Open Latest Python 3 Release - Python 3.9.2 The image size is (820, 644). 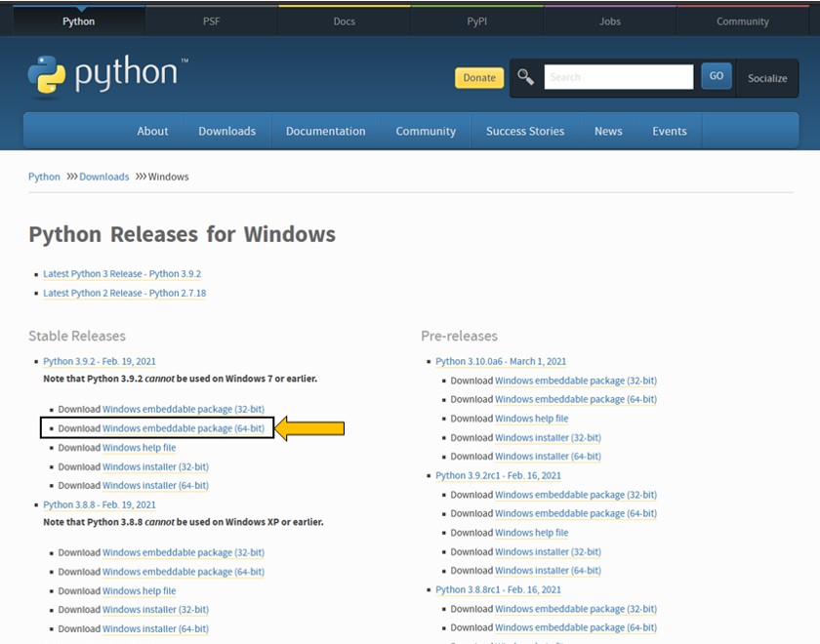(x=122, y=274)
